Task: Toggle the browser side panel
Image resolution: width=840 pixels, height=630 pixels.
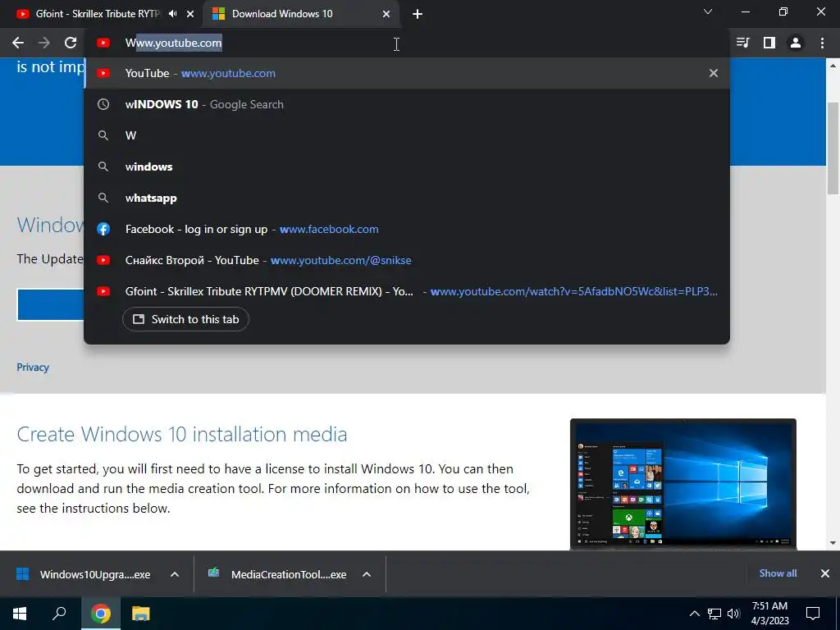Action: (x=769, y=43)
